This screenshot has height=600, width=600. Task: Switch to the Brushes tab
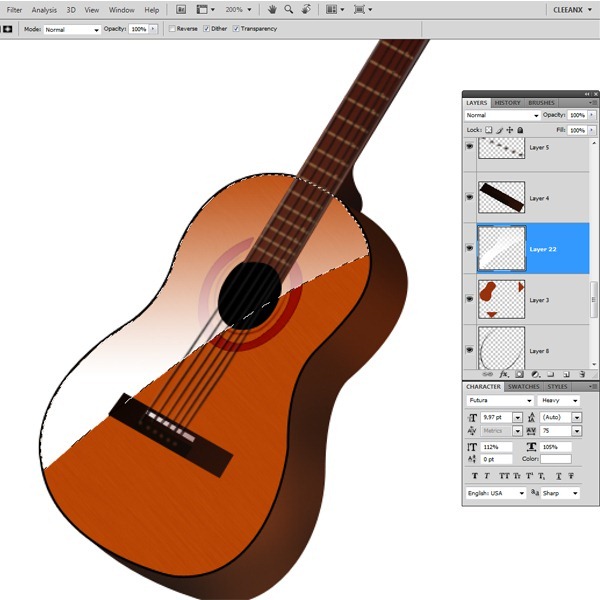541,103
